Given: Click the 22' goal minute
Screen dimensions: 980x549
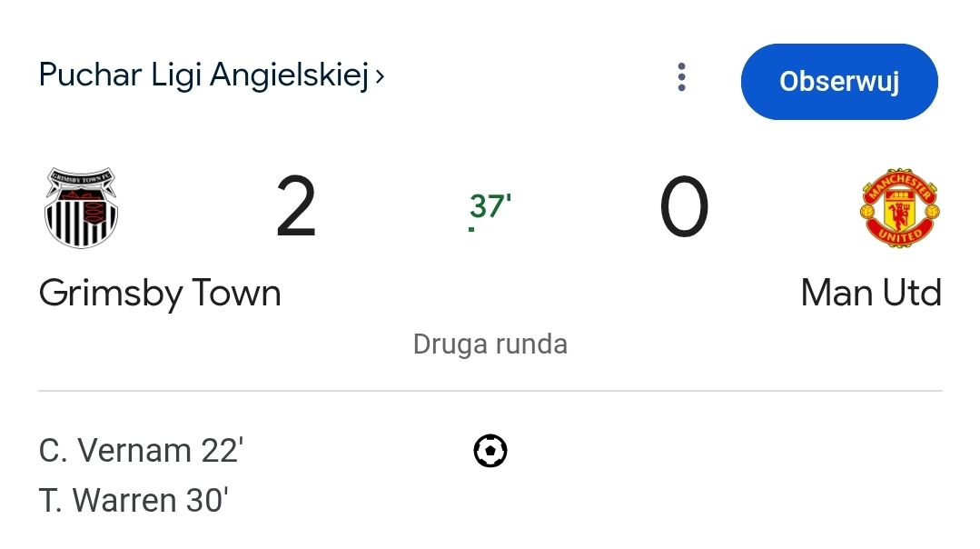Looking at the screenshot, I should point(223,451).
